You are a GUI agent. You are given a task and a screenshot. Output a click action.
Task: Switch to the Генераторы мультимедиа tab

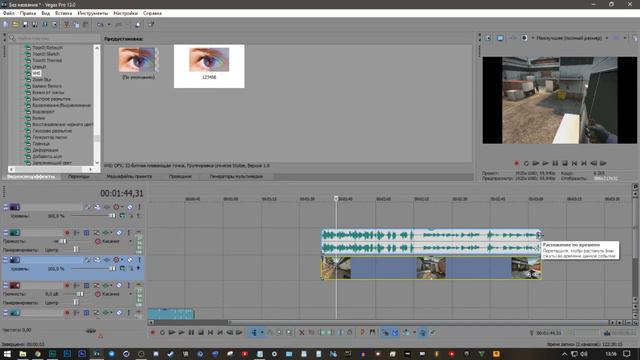tap(236, 177)
